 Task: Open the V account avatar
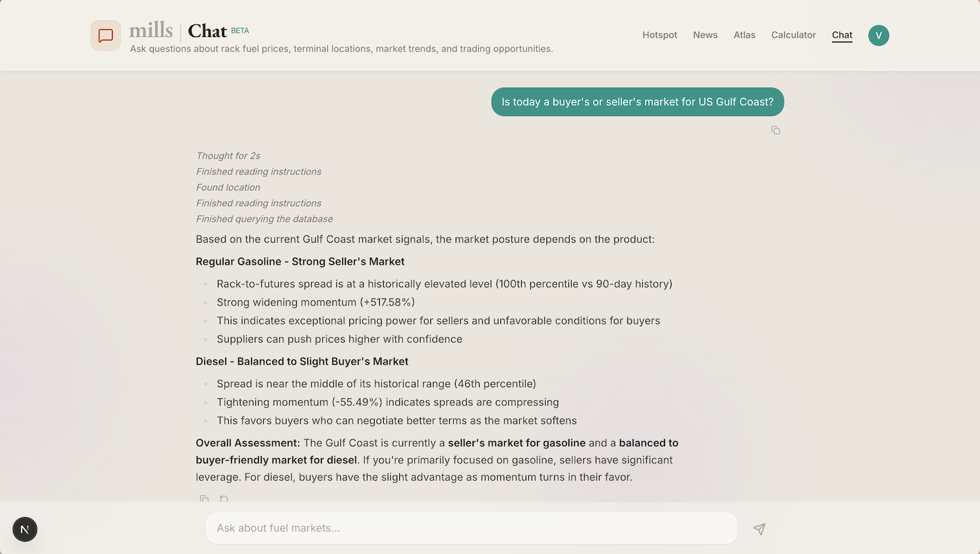[x=878, y=36]
